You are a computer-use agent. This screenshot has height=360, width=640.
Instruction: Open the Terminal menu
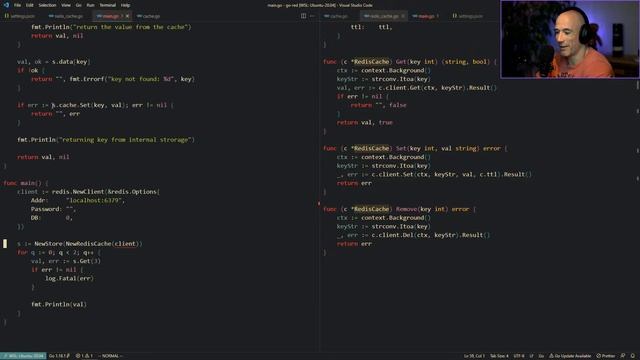coord(108,5)
